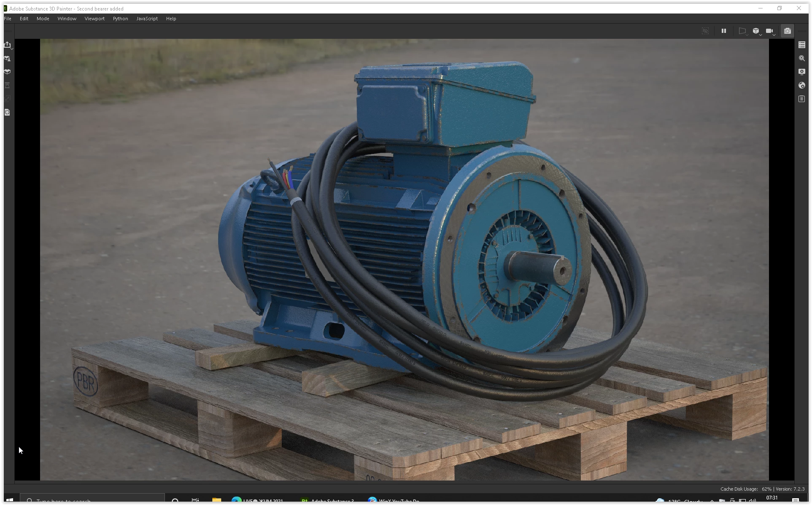The height and width of the screenshot is (505, 812).
Task: Click the refresh document icon in left sidebar
Action: point(7,112)
